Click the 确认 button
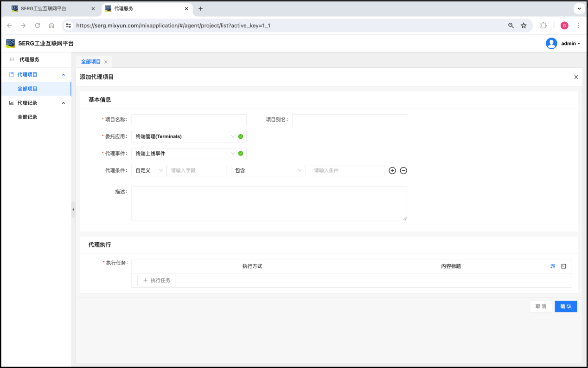Image resolution: width=588 pixels, height=368 pixels. point(566,306)
